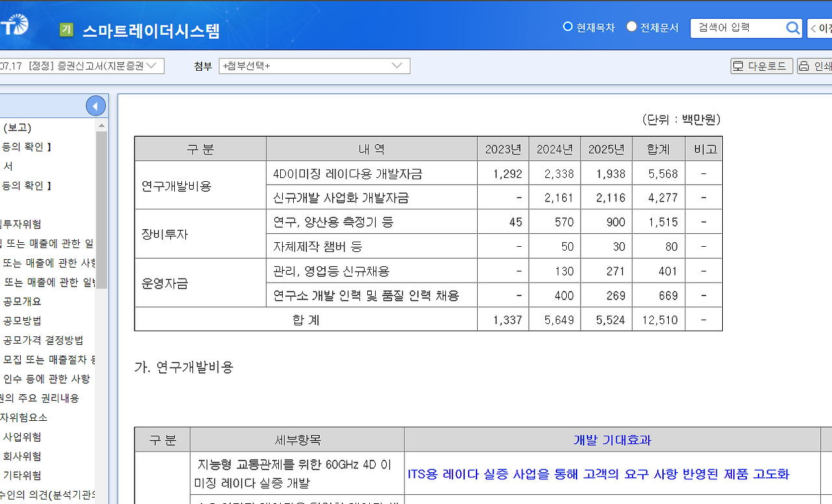Screen dimensions: 832x504
Task: Open the +첨부선택+ attachment dropdown
Action: [x=314, y=66]
